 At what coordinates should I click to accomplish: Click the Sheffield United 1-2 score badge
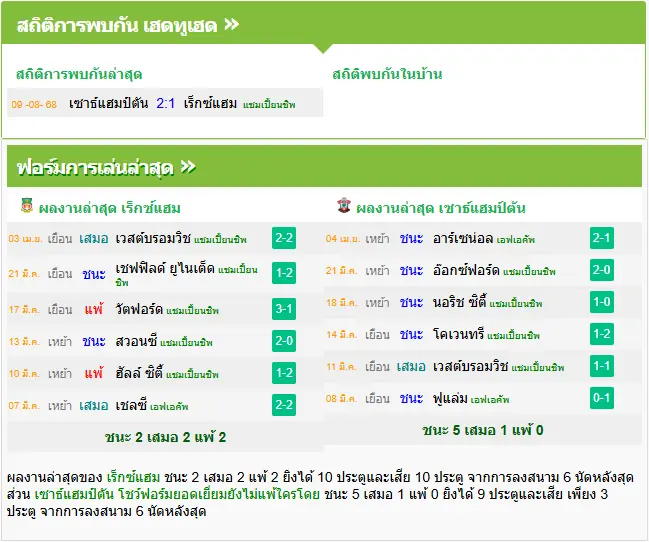284,273
